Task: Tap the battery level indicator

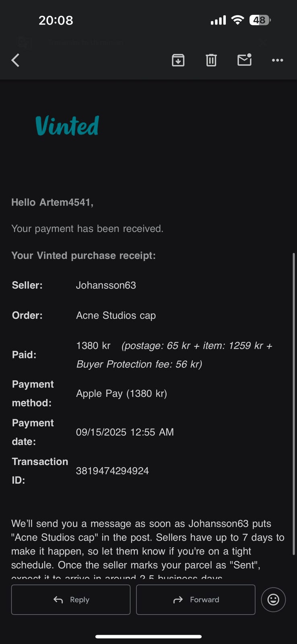Action: [x=260, y=20]
